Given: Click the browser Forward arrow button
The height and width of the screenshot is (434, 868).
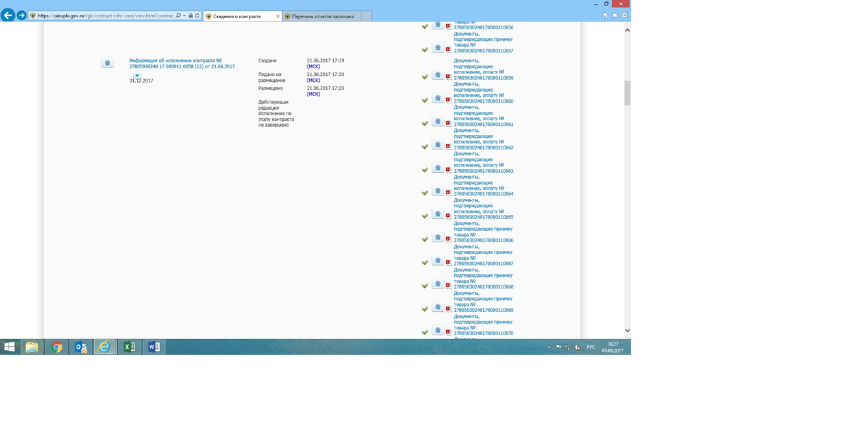Looking at the screenshot, I should (x=21, y=15).
